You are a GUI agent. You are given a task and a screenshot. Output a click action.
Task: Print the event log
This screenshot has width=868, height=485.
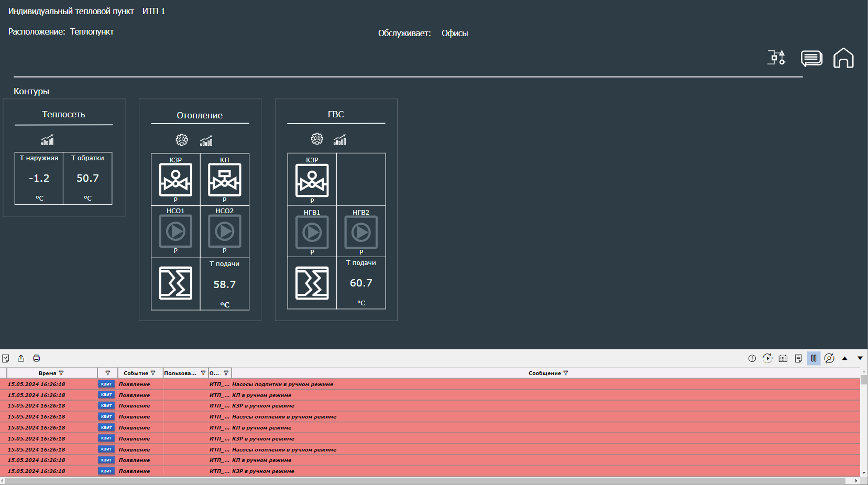(x=36, y=358)
